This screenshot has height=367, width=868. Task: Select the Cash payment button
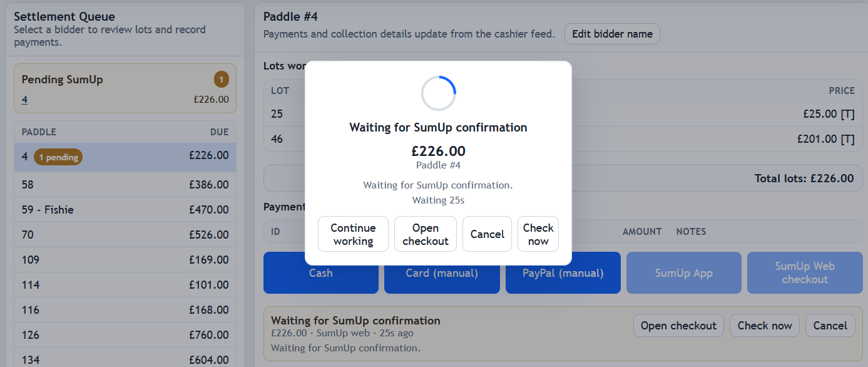pos(321,273)
